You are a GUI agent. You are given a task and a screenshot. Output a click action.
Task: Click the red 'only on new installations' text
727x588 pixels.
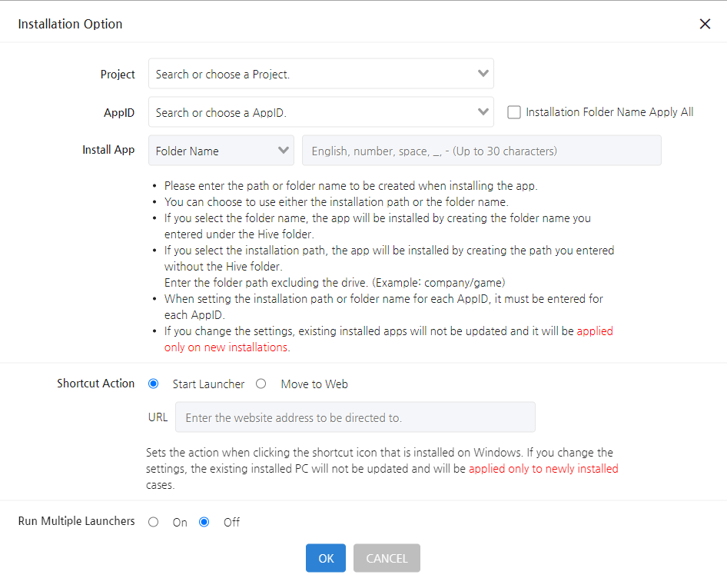[226, 347]
